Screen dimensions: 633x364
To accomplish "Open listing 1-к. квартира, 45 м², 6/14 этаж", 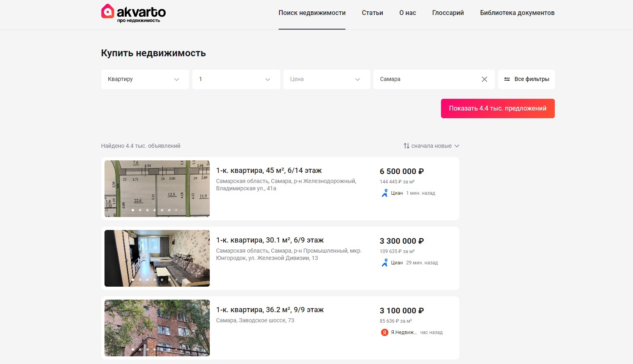I will (x=269, y=170).
